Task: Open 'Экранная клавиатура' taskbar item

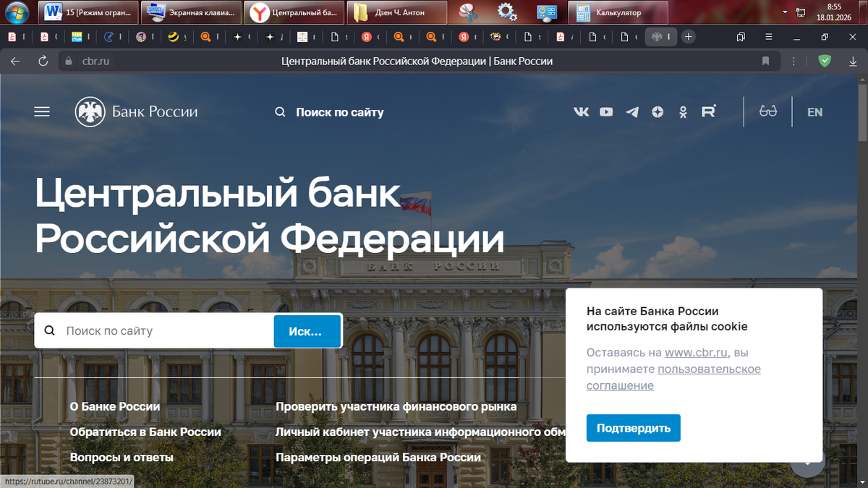Action: coord(191,12)
